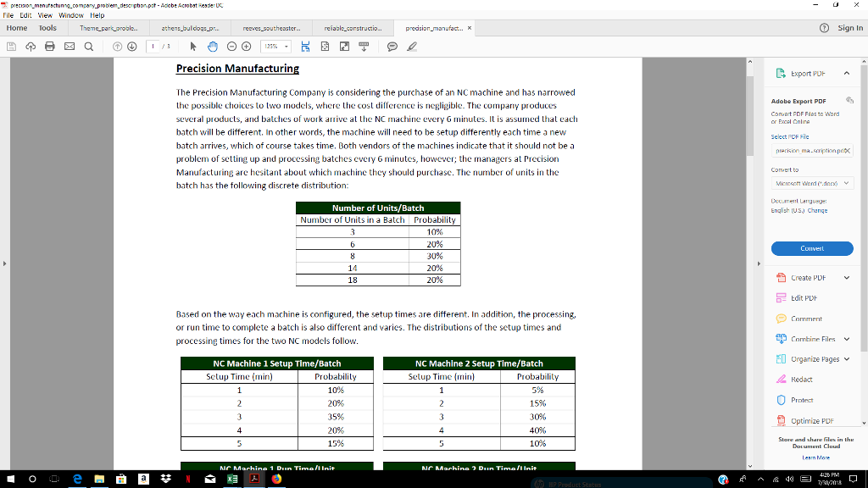Viewport: 868px width, 488px height.
Task: Open the Comment speech bubble tool
Action: pos(390,47)
